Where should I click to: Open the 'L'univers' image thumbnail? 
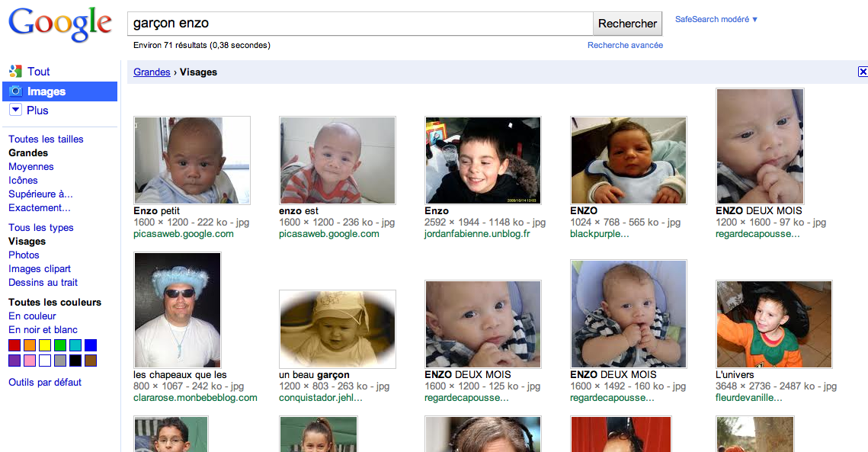coord(774,325)
